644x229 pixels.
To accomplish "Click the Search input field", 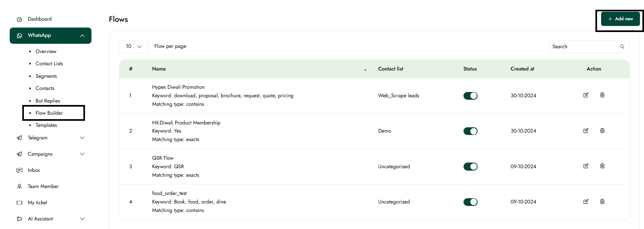I will (583, 47).
